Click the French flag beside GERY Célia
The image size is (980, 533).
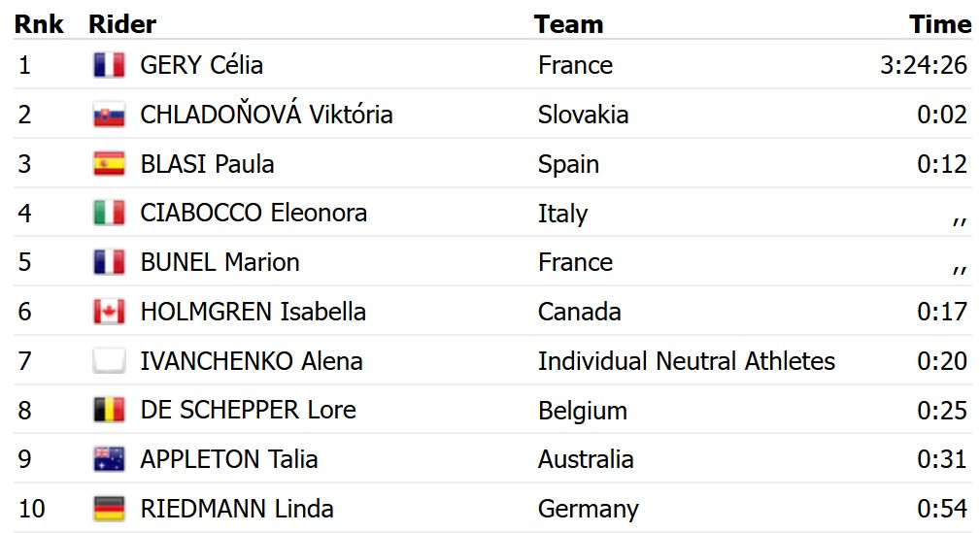pos(109,65)
